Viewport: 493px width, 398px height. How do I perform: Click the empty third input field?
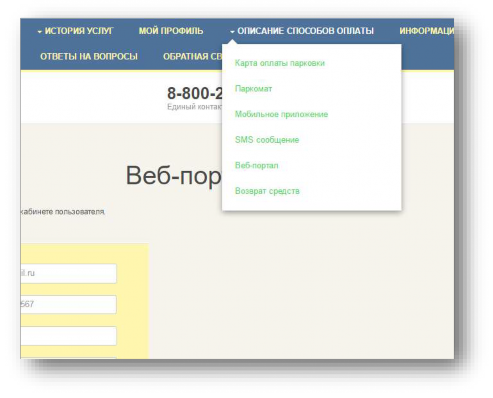tap(69, 336)
